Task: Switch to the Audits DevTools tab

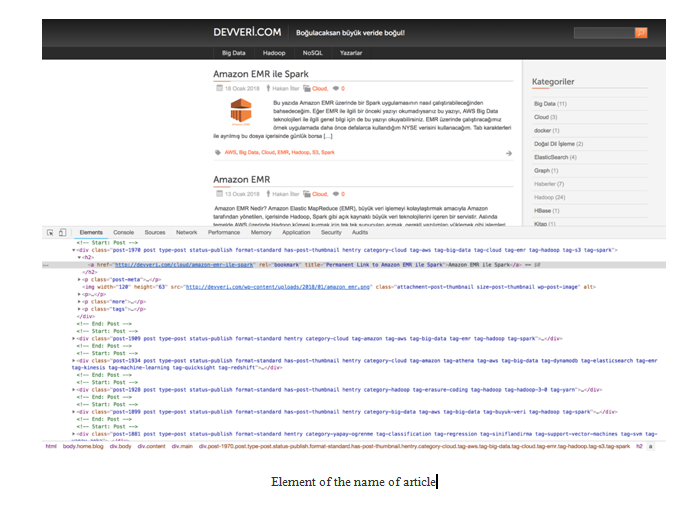Action: click(360, 233)
